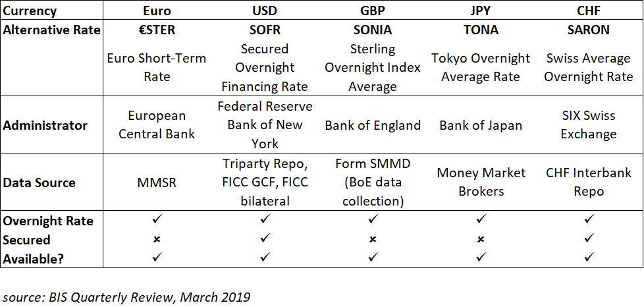Image resolution: width=644 pixels, height=307 pixels.
Task: Click the Available checkmark in the GBP column
Action: [373, 259]
